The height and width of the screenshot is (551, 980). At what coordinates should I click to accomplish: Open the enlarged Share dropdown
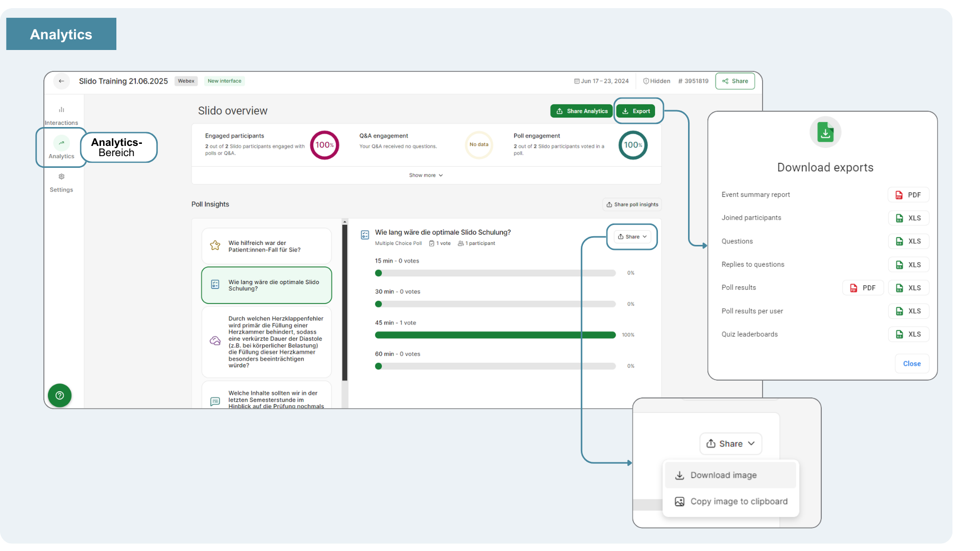point(730,444)
